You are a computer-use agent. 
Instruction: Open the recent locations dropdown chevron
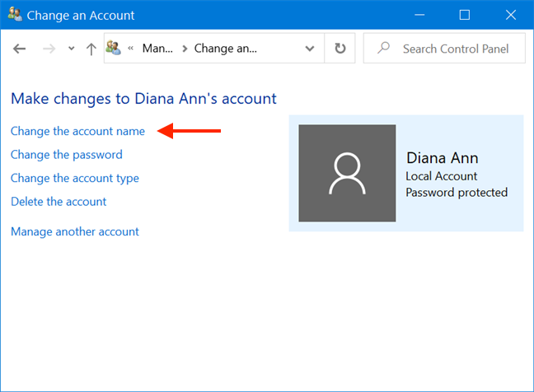click(x=71, y=49)
